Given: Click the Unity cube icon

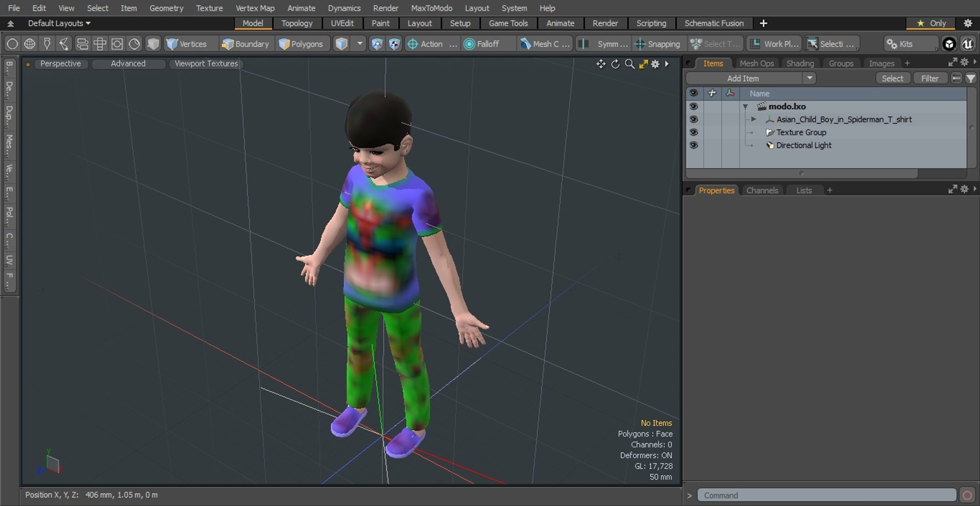Looking at the screenshot, I should [949, 44].
